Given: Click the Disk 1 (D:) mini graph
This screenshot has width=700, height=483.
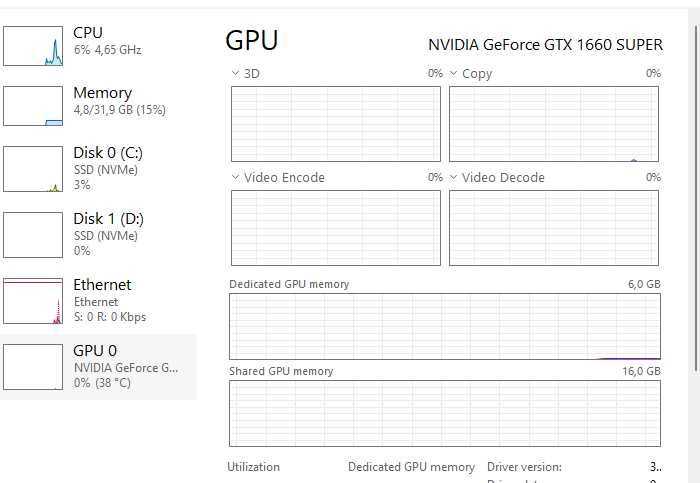Looking at the screenshot, I should pyautogui.click(x=33, y=235).
